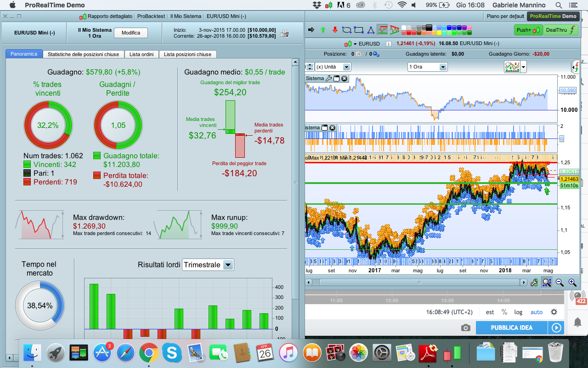
Task: Open the Apple menu
Action: click(12, 5)
